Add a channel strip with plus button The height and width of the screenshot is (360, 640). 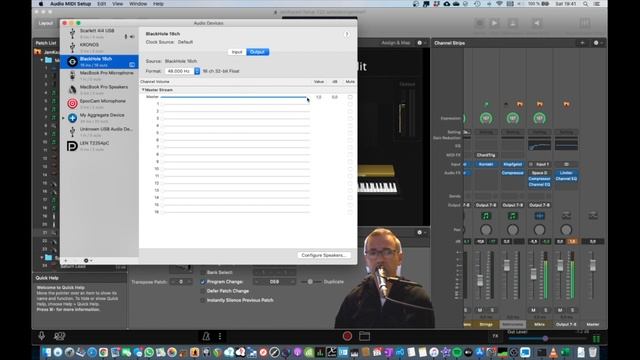point(582,43)
